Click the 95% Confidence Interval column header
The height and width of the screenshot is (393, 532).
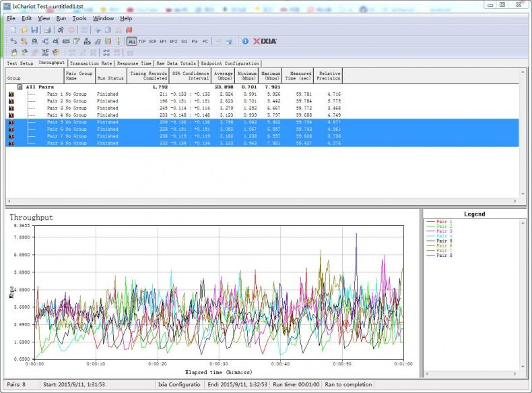(190, 75)
